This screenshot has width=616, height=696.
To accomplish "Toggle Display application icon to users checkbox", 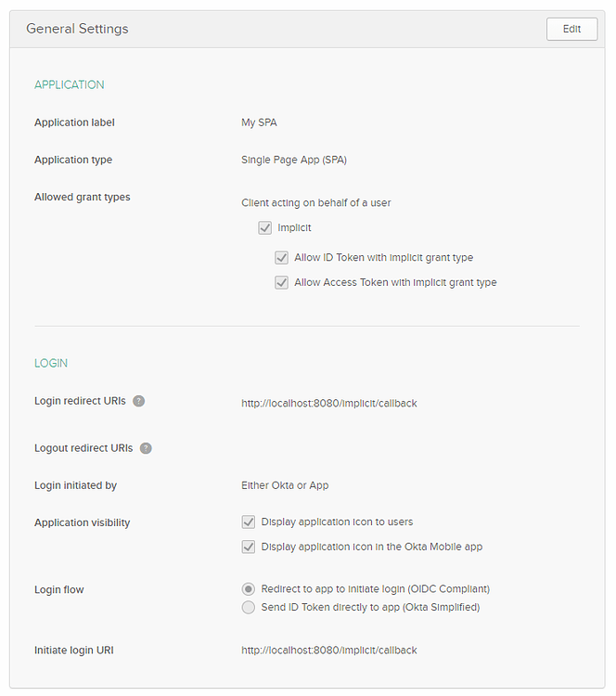I will tap(249, 522).
